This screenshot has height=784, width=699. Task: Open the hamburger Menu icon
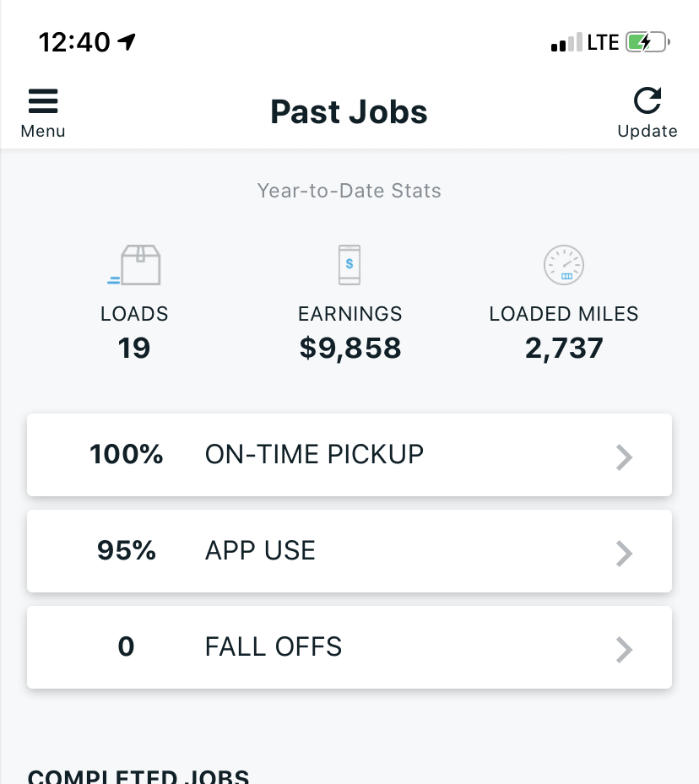click(43, 102)
